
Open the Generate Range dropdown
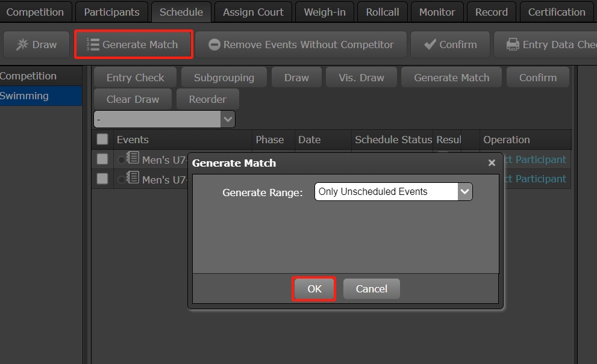464,192
